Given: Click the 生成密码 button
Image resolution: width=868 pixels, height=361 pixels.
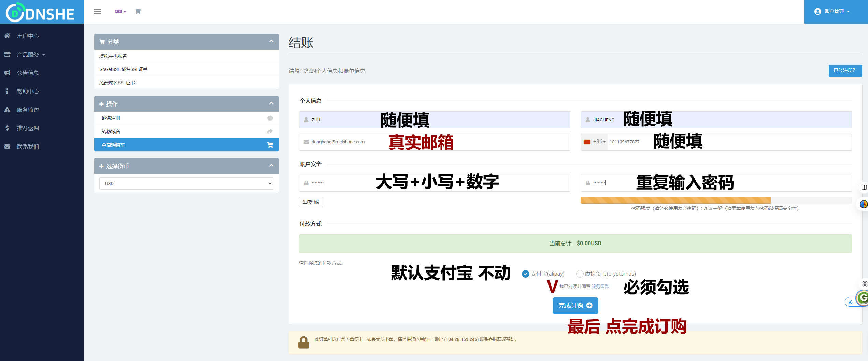Looking at the screenshot, I should (x=311, y=202).
